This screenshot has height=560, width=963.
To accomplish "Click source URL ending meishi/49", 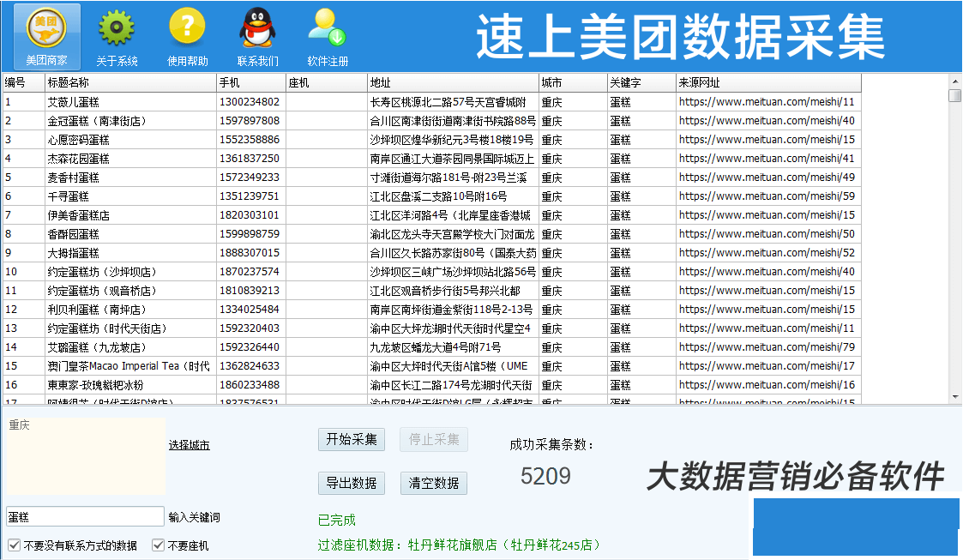I will (767, 178).
